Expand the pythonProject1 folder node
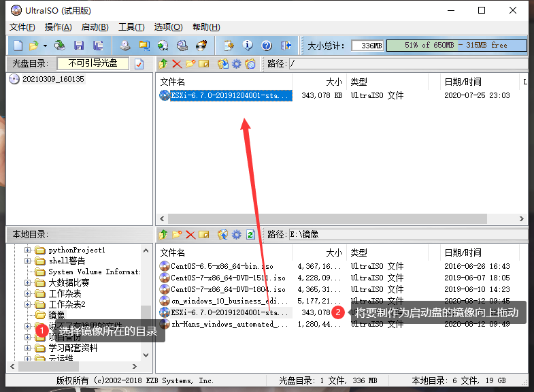Viewport: 534px width, 392px height. point(27,250)
